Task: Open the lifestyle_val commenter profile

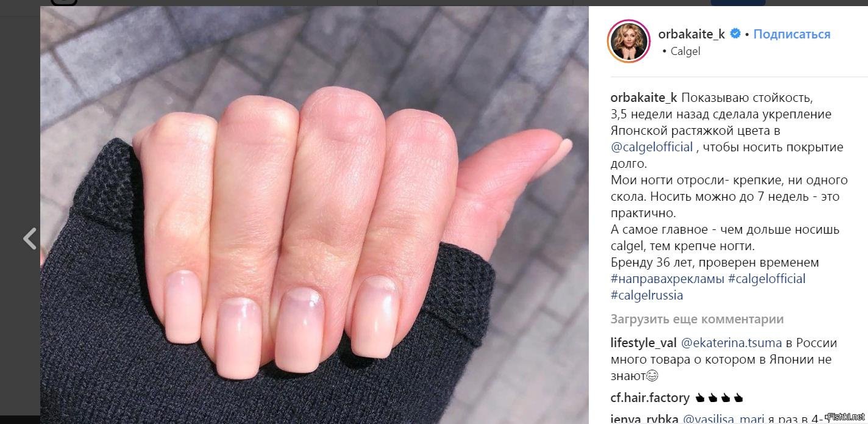Action: click(x=644, y=343)
